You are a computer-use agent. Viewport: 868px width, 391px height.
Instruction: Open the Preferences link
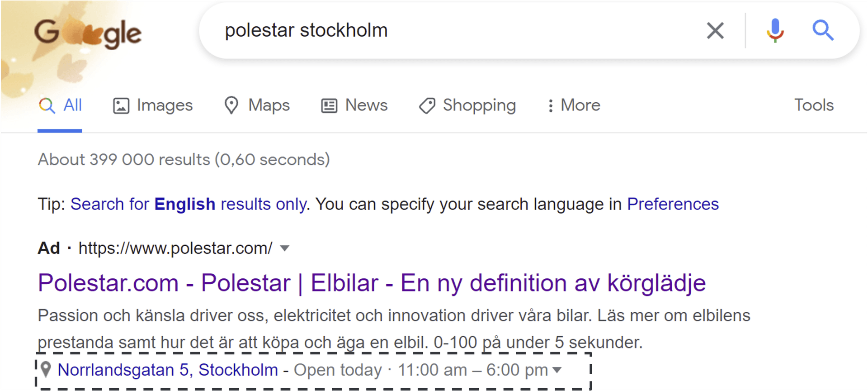673,204
